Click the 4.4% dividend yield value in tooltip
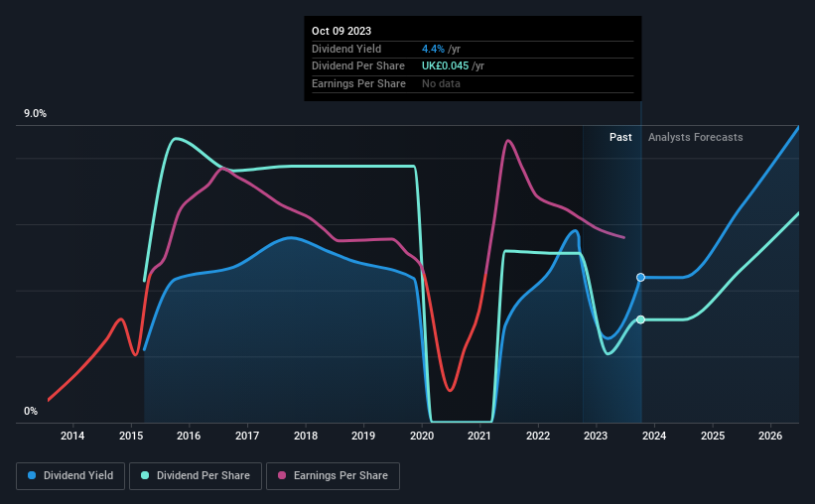This screenshot has height=504, width=815. (x=433, y=49)
